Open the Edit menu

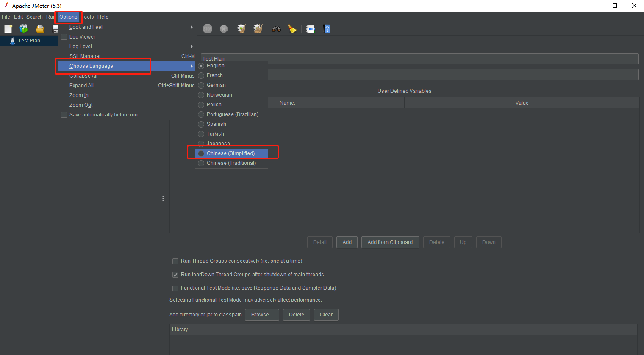18,17
